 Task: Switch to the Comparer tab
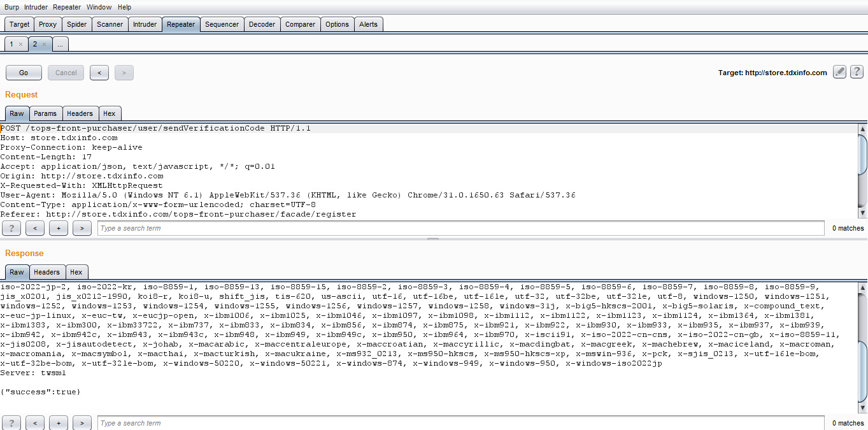coord(301,24)
